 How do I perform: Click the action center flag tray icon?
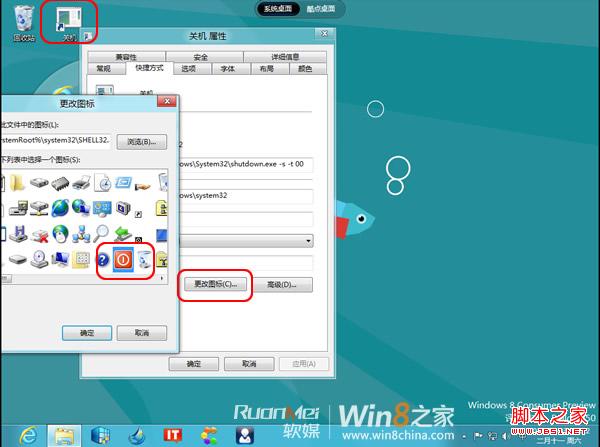point(478,436)
